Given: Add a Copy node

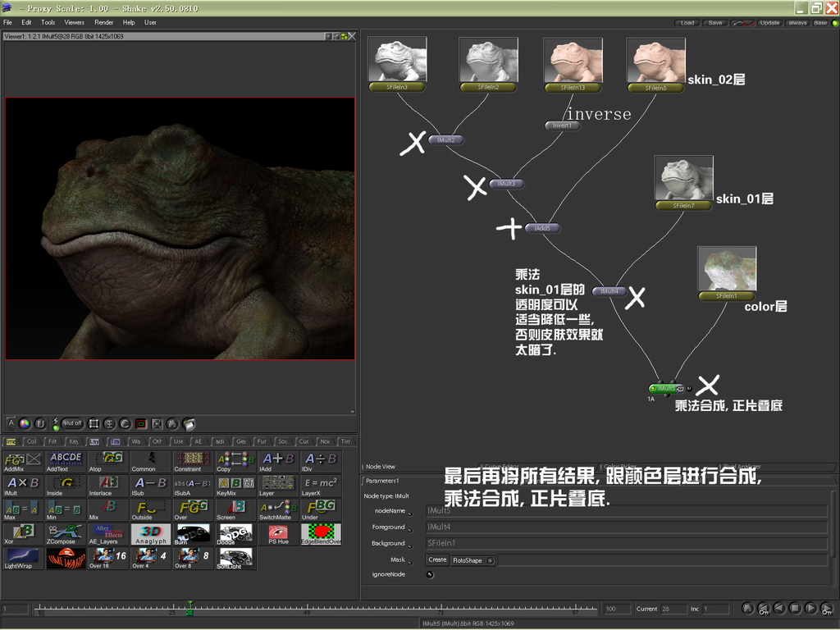Looking at the screenshot, I should tap(235, 461).
